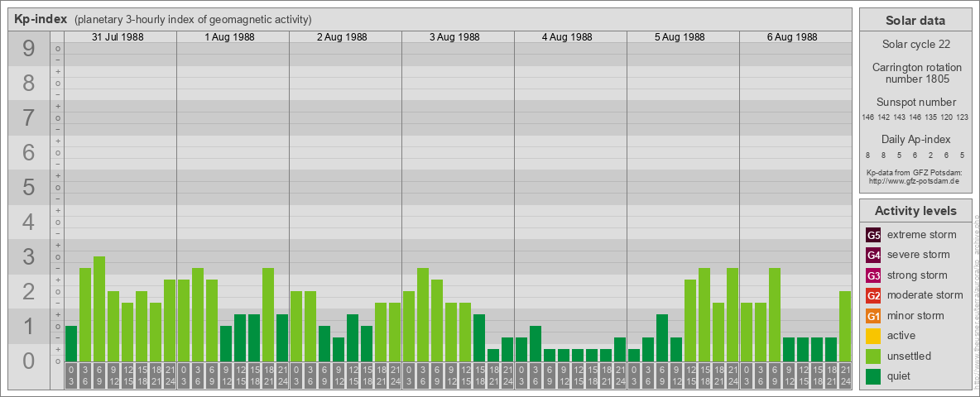Click sunspot value 142
The image size is (980, 397).
[884, 117]
